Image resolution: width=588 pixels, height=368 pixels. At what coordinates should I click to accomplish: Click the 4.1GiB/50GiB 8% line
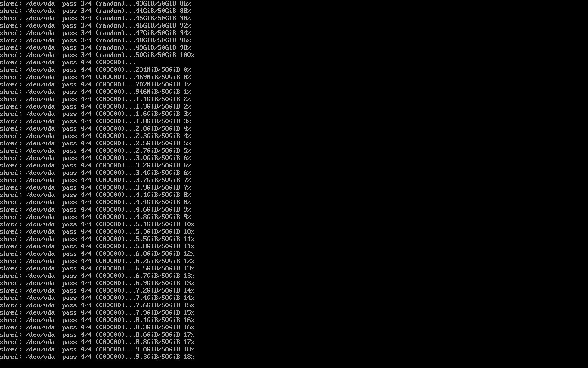click(x=96, y=195)
